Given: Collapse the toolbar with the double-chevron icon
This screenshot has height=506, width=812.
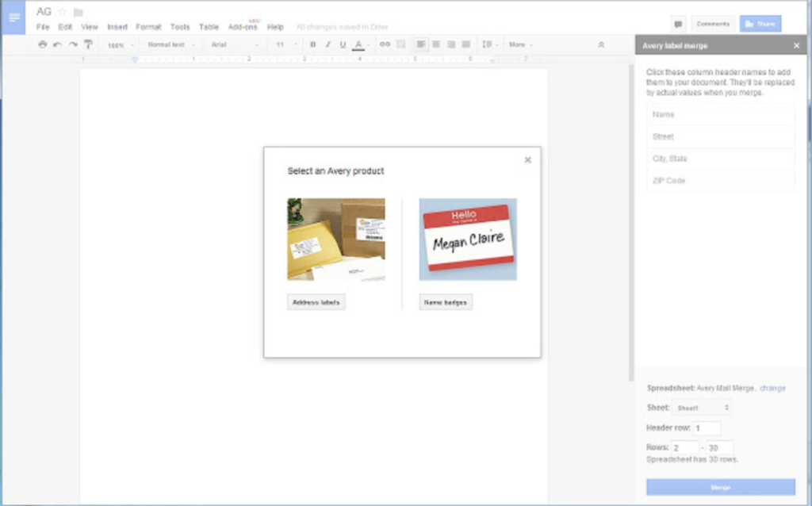Looking at the screenshot, I should [x=600, y=45].
